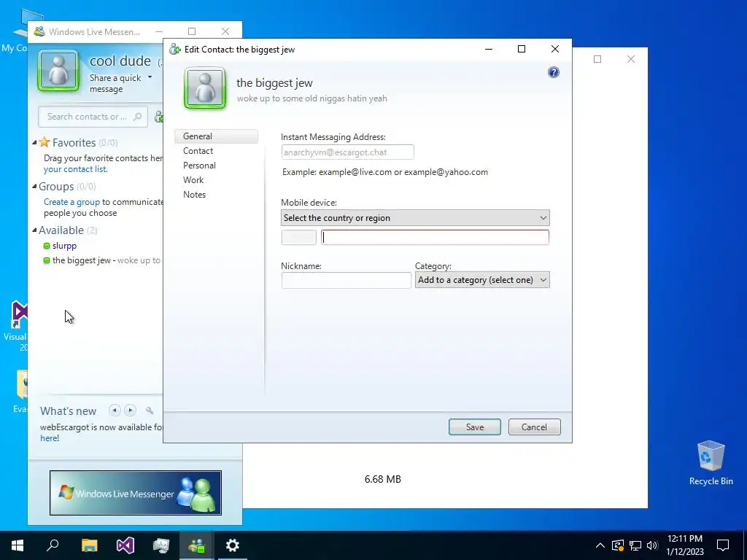The height and width of the screenshot is (560, 747).
Task: Click slurpp's green status icon
Action: (46, 246)
